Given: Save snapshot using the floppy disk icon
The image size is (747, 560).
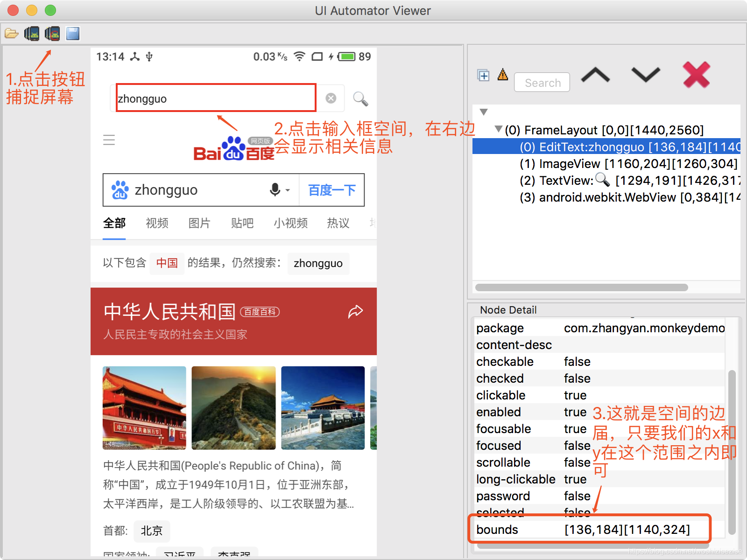Looking at the screenshot, I should 73,34.
